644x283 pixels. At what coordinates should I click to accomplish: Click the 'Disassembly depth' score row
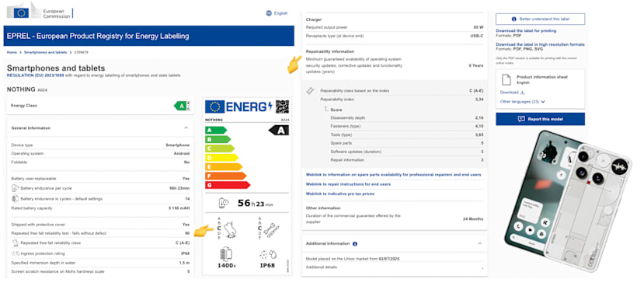[406, 118]
